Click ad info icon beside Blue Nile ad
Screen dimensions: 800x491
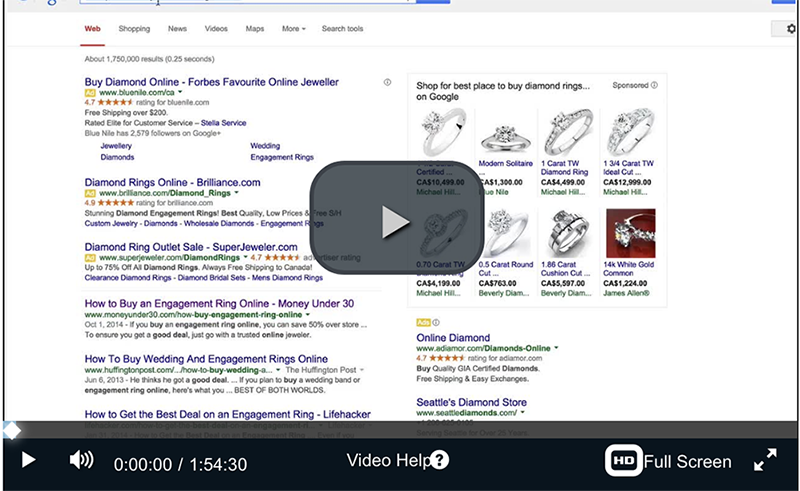point(387,82)
